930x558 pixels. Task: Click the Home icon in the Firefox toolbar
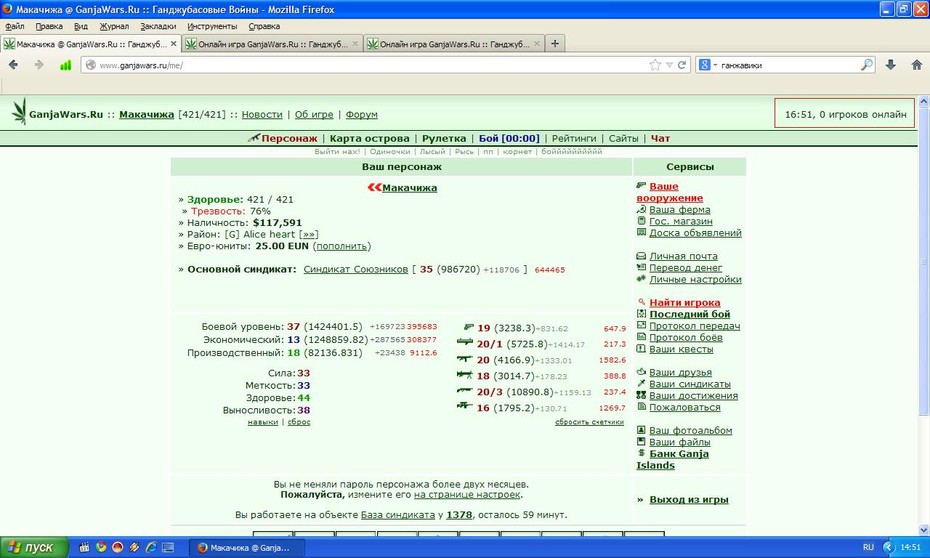coord(916,65)
